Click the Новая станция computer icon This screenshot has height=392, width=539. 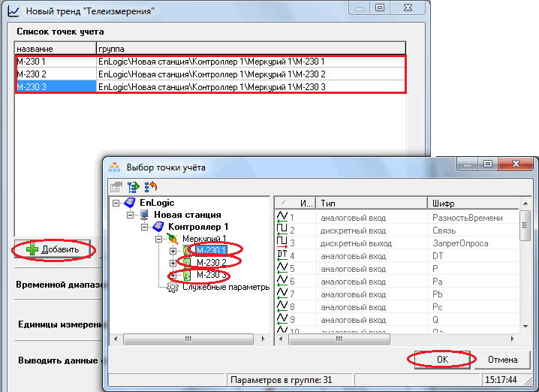144,215
